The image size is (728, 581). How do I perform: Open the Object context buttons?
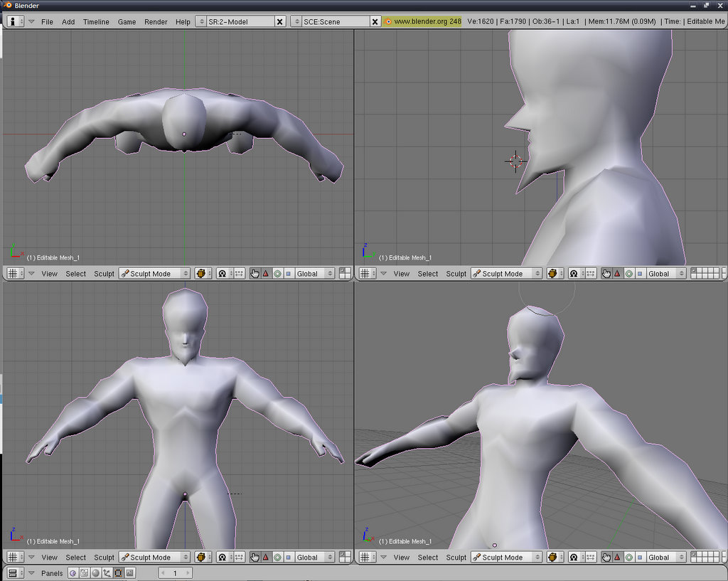coord(107,572)
